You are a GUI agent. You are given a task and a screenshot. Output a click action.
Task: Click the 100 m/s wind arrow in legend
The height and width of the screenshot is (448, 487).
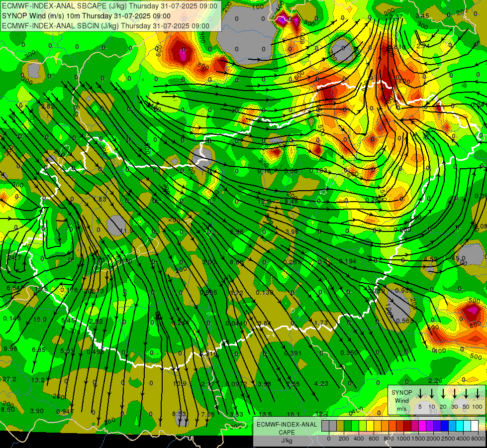pyautogui.click(x=478, y=394)
